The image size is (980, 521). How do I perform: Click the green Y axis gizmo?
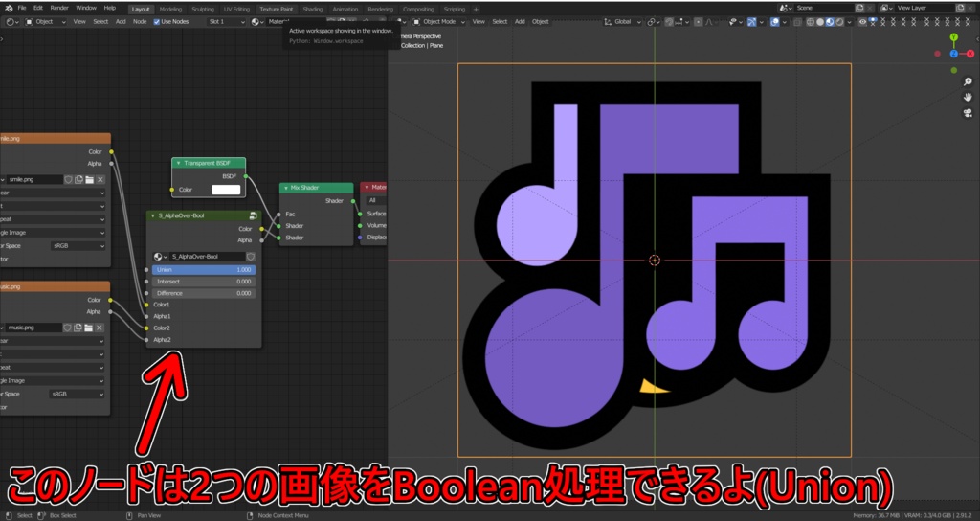pos(954,37)
